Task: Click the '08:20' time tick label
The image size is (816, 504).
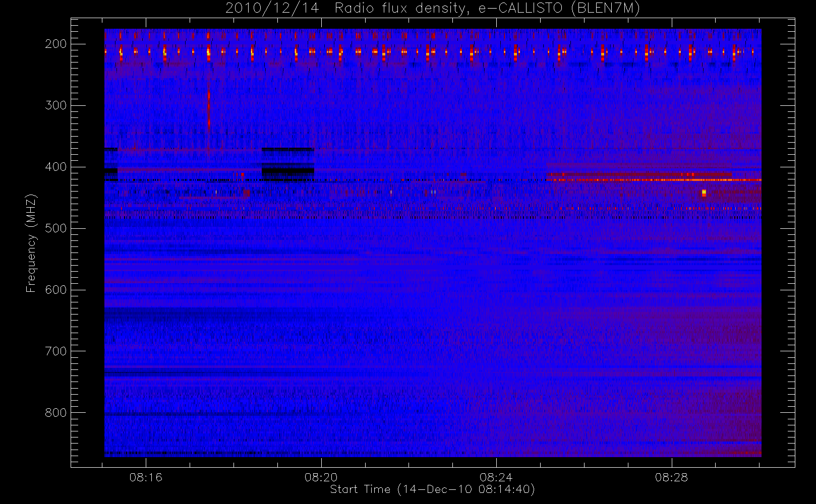Action: (x=321, y=477)
